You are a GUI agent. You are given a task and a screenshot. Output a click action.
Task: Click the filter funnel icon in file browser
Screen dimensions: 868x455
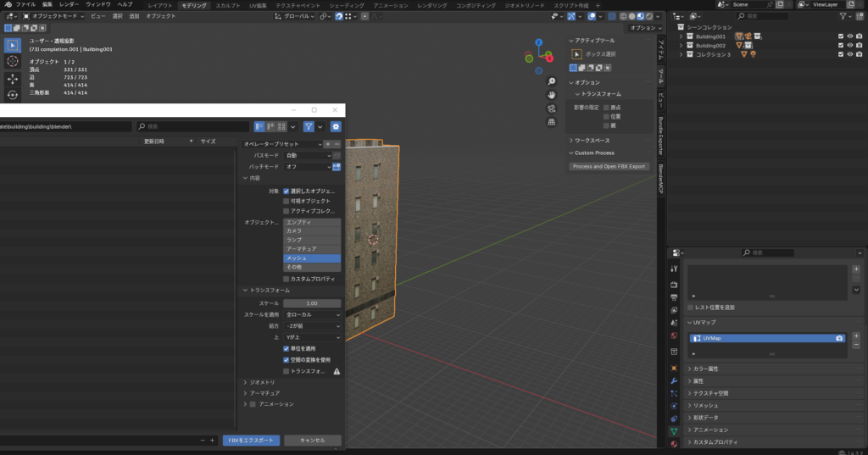coord(309,126)
